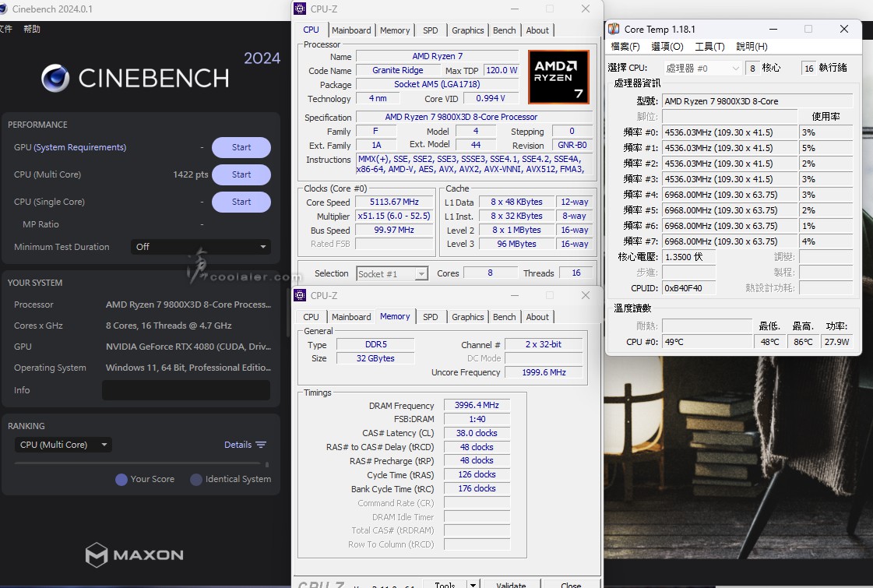This screenshot has height=588, width=873.
Task: Minimize the Core Temp window
Action: tap(773, 29)
